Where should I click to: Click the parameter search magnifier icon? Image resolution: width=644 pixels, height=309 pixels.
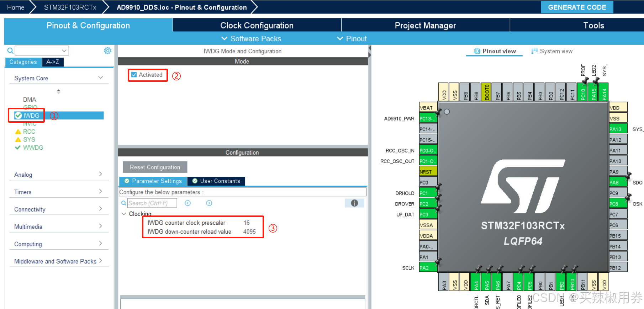pos(123,203)
